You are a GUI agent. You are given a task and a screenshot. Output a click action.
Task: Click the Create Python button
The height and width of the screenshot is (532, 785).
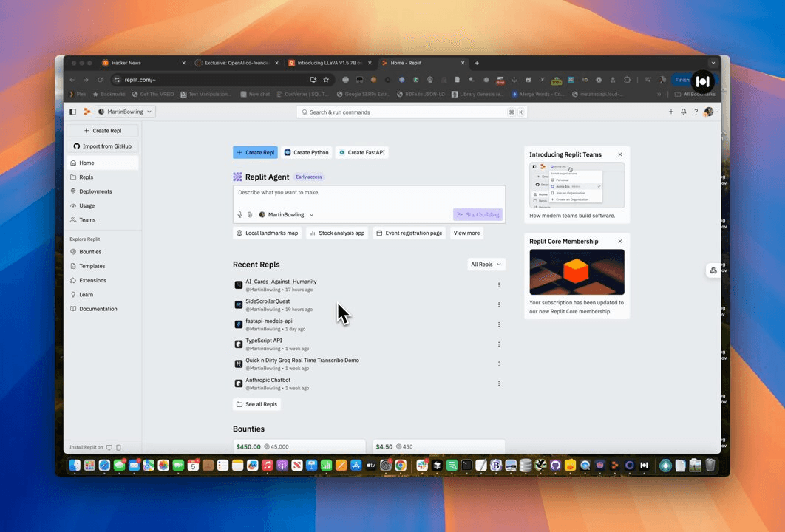click(306, 153)
